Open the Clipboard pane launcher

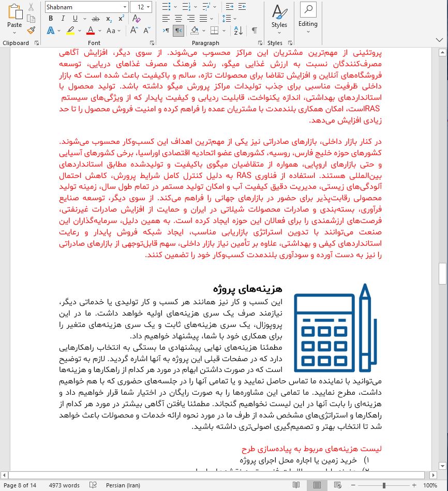click(37, 43)
